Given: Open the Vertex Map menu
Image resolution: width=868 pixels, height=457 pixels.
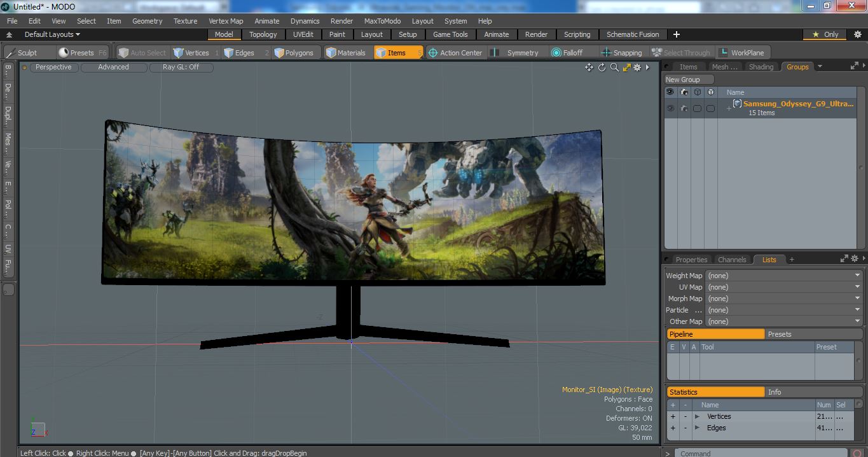Looking at the screenshot, I should click(226, 21).
